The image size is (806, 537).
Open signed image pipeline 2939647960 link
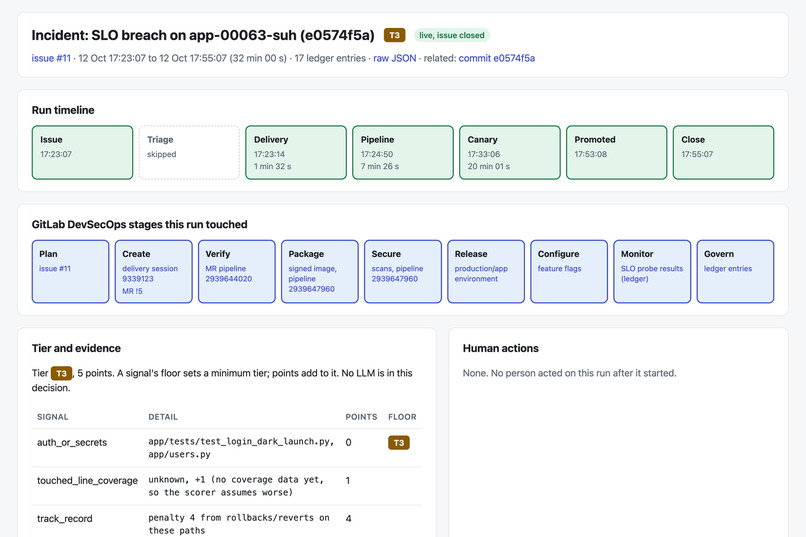click(x=313, y=279)
